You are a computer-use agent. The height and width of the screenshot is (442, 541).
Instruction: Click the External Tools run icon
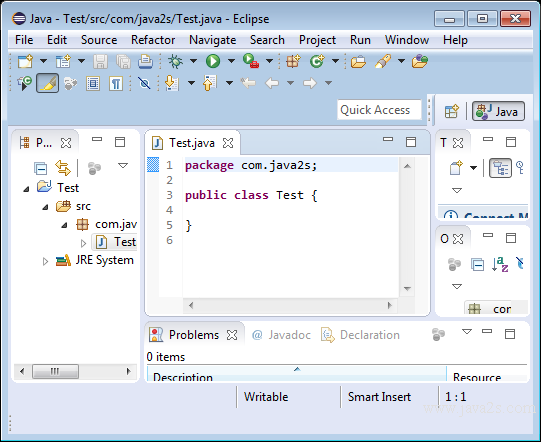pyautogui.click(x=251, y=61)
